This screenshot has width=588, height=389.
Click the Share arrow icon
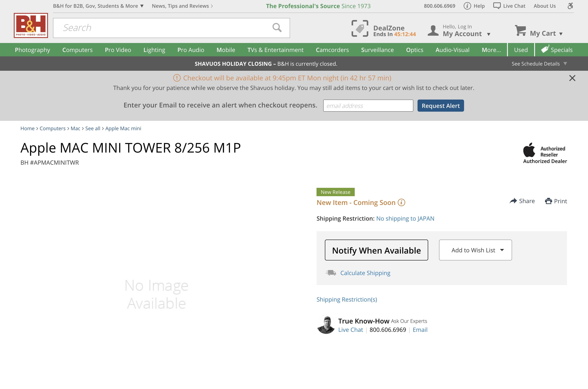[513, 201]
